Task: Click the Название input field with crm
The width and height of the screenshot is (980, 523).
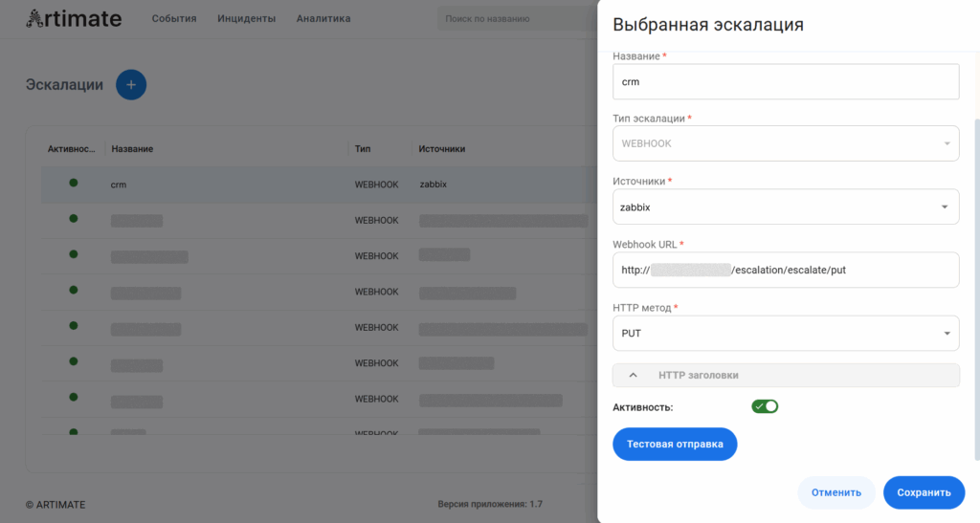Action: [786, 82]
